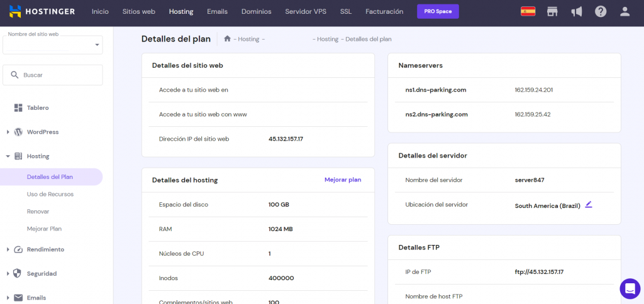644x304 pixels.
Task: Click the breadcrumb home icon
Action: point(228,39)
